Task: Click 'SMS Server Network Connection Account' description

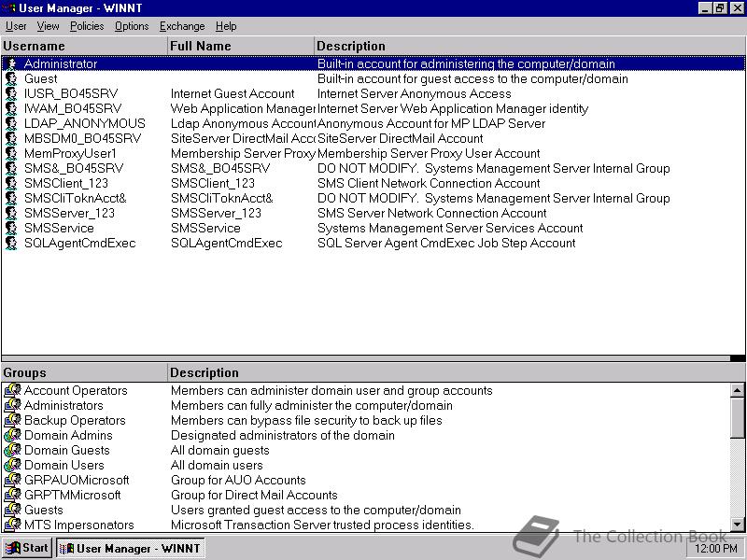Action: click(432, 213)
